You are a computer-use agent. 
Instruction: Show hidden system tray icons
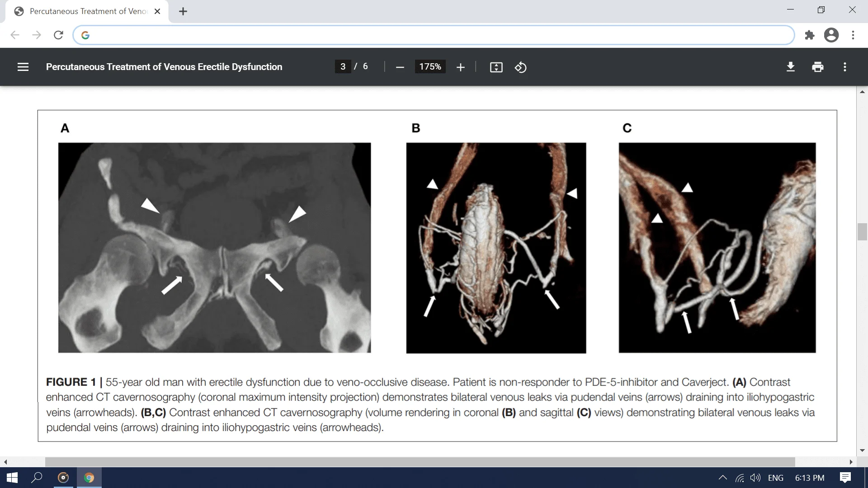[x=722, y=478]
